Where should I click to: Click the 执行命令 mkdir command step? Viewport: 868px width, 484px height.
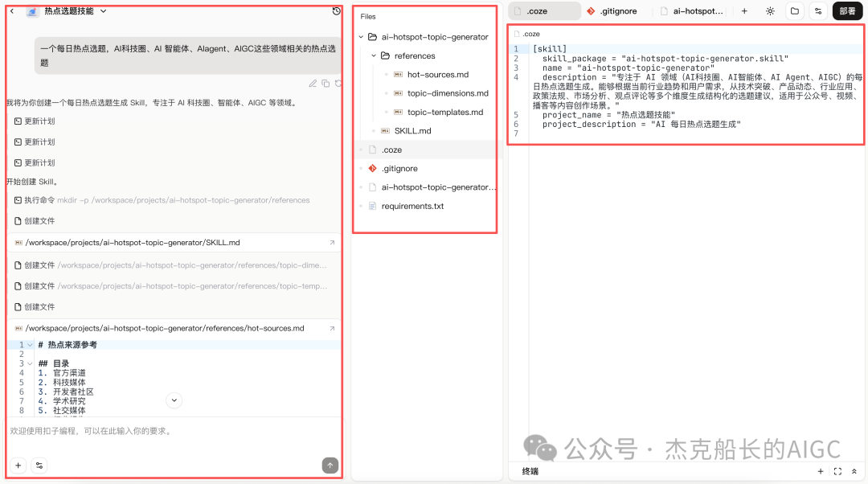(162, 200)
